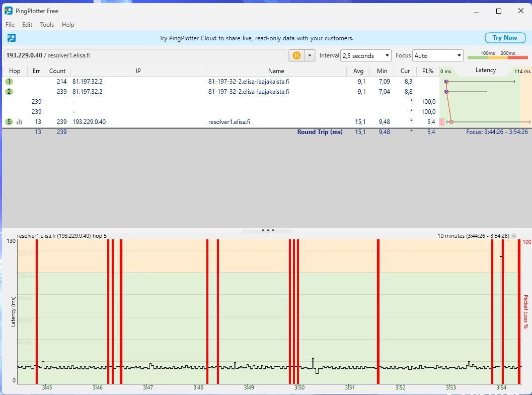The width and height of the screenshot is (532, 395).
Task: Expand the 10 minutes timeline graph chevron
Action: (514, 236)
